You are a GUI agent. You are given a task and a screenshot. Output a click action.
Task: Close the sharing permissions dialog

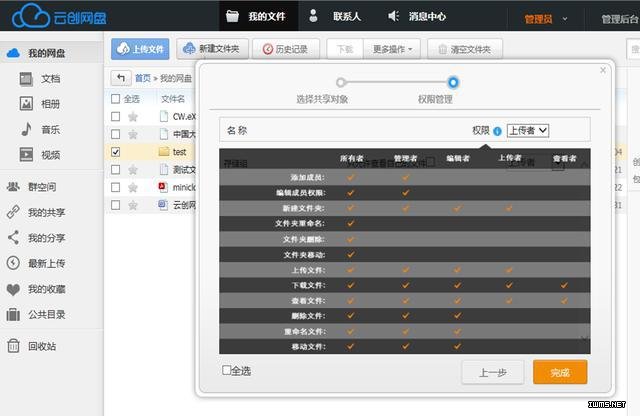pos(602,70)
